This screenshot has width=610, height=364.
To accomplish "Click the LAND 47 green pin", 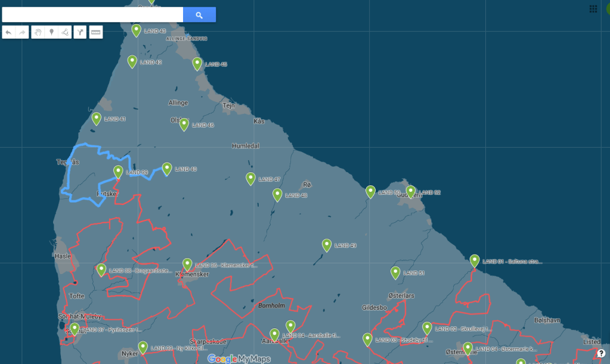I will 250,178.
